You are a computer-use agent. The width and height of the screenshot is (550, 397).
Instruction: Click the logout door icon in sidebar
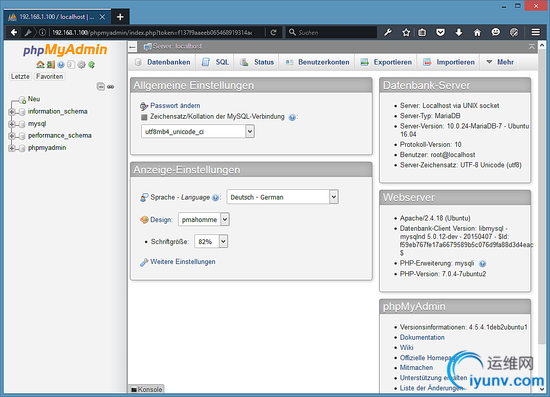click(51, 65)
